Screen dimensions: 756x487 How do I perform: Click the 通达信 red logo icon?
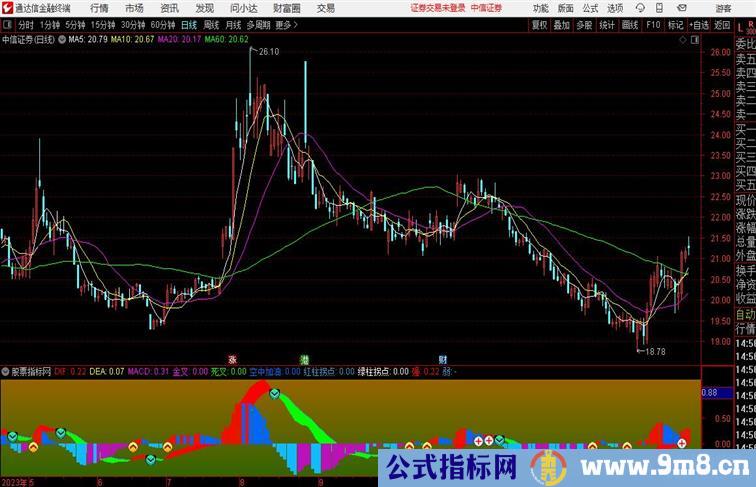(x=7, y=8)
